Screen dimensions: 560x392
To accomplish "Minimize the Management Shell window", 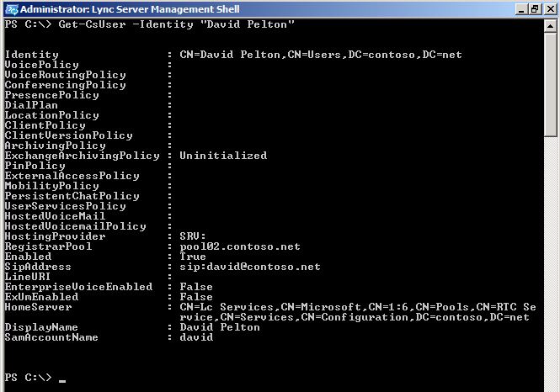I will tap(521, 9).
